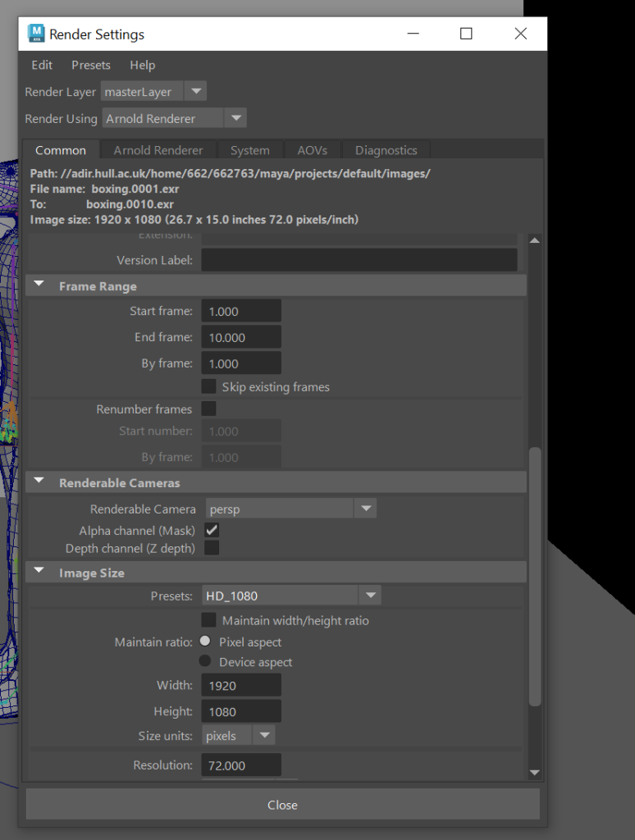Click the Image size 1920 x 1080 text
635x840 pixels.
tap(194, 220)
